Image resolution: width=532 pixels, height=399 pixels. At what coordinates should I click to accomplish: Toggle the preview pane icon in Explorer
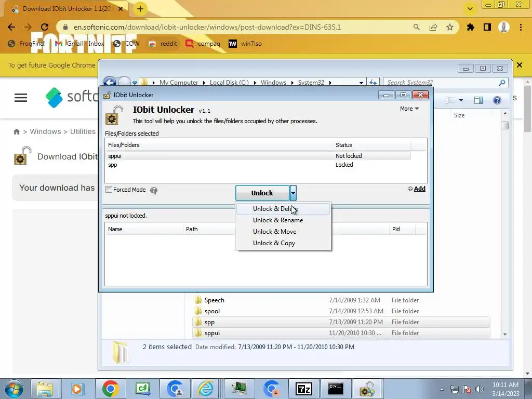click(x=478, y=100)
